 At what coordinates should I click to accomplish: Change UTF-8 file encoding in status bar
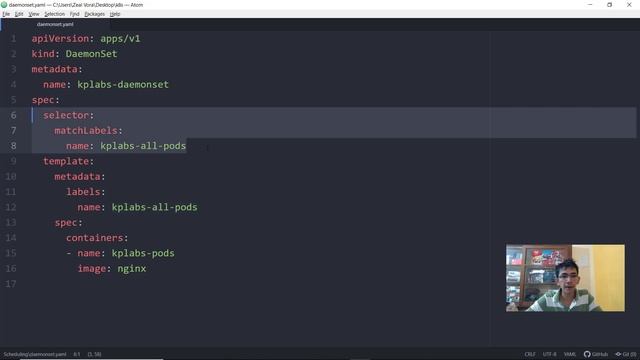click(549, 354)
